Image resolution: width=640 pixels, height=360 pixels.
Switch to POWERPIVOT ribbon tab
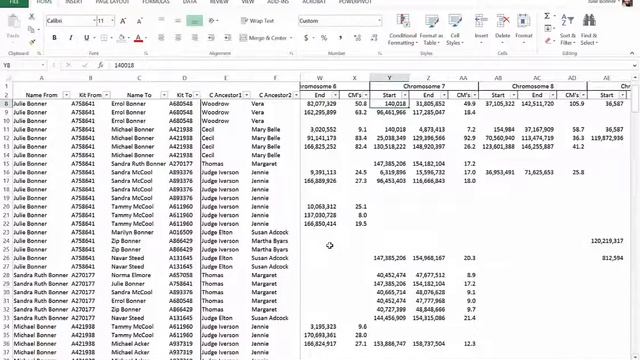pos(355,2)
